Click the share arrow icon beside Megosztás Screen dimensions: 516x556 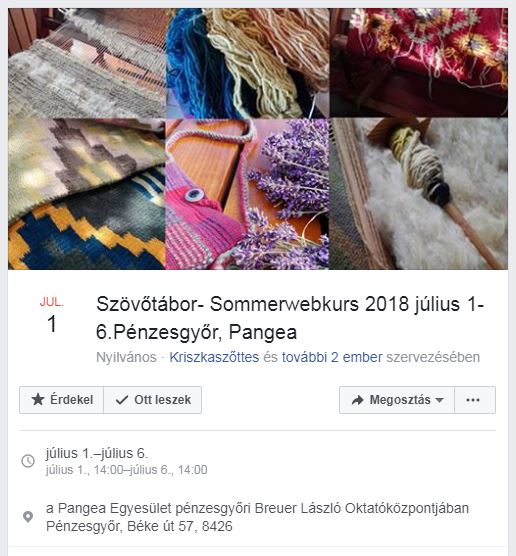coord(357,400)
